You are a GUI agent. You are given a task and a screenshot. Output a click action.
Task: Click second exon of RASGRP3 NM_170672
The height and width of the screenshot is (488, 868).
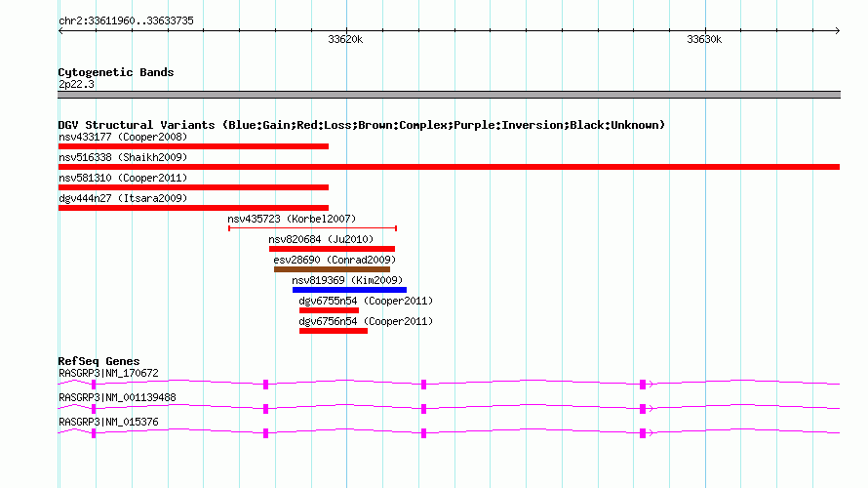click(x=265, y=385)
